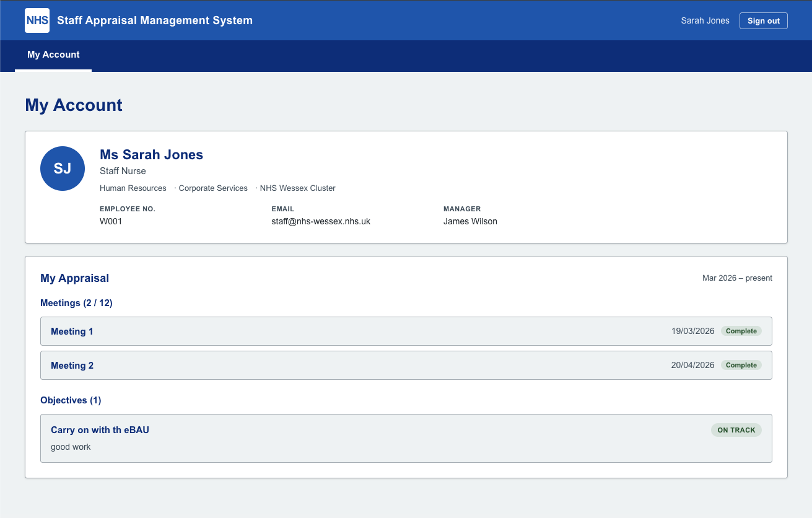Screen dimensions: 812x518
Task: Click the Sign out button
Action: [x=763, y=20]
